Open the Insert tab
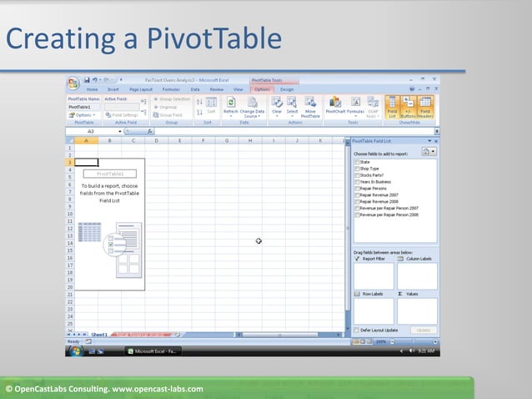The image size is (532, 399). coord(113,89)
